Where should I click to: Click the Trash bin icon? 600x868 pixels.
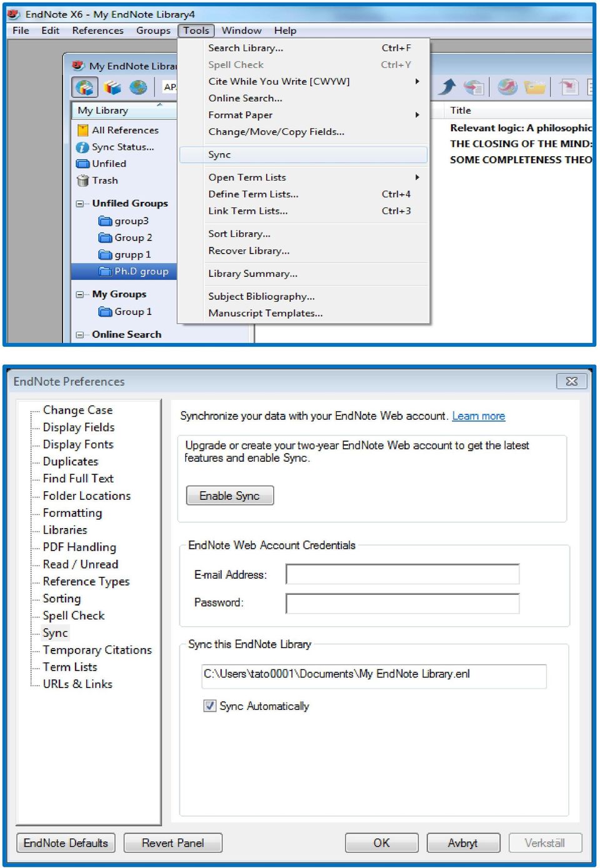pyautogui.click(x=82, y=181)
